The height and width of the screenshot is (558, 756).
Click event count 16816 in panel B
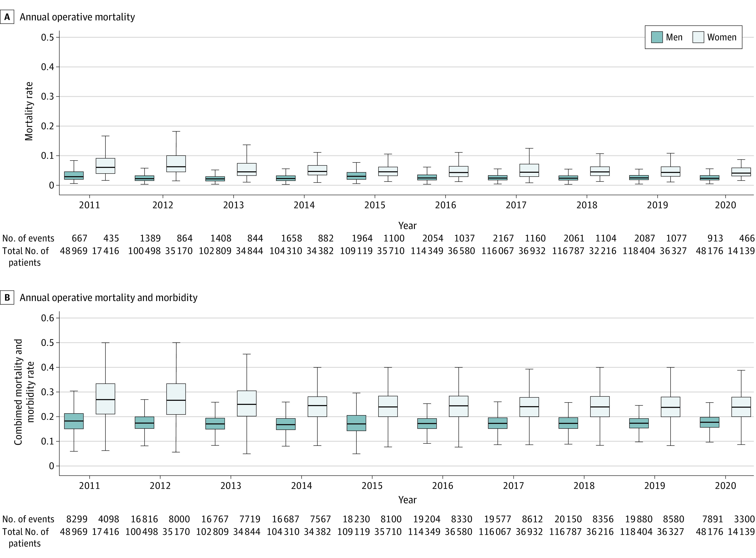tap(144, 519)
